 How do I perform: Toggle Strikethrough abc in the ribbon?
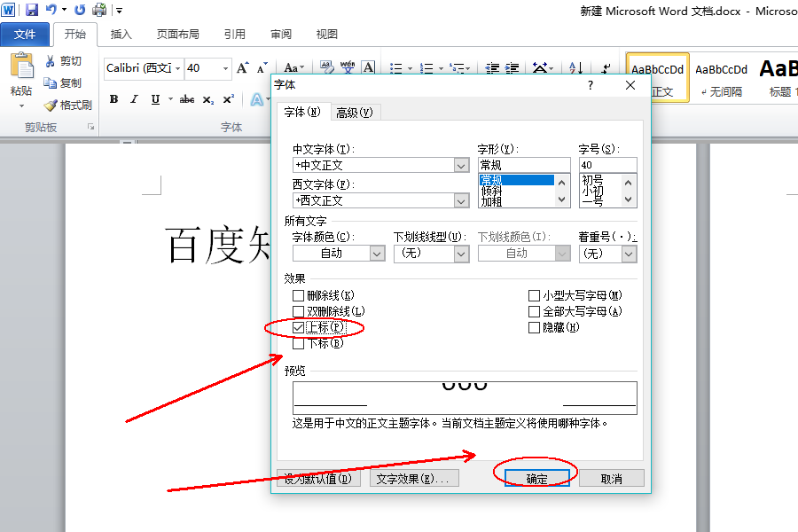(187, 99)
